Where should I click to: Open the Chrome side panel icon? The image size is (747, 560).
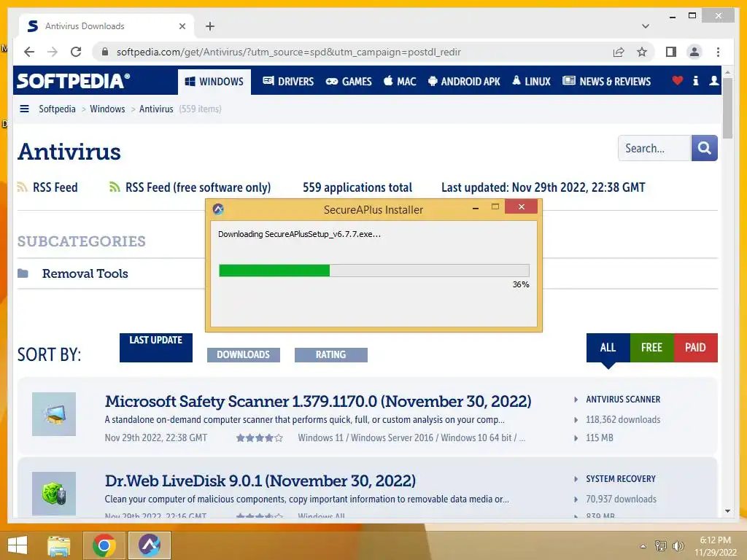671,52
